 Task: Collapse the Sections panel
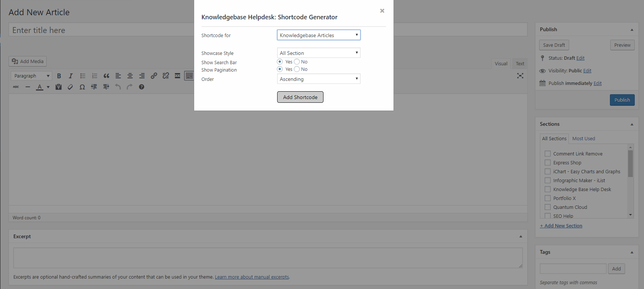tap(632, 124)
